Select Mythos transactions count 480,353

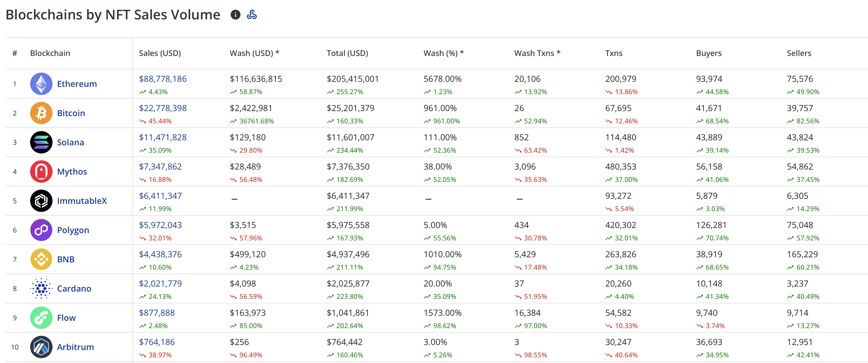[x=621, y=166]
